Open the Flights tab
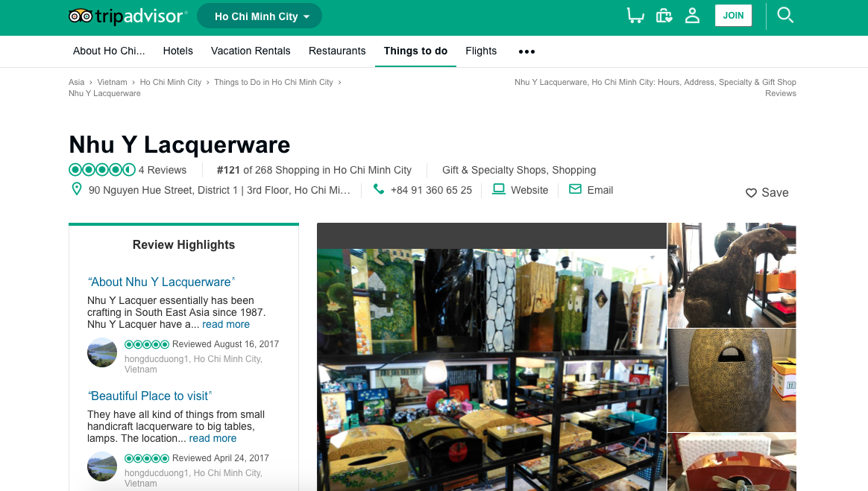Image resolution: width=868 pixels, height=491 pixels. [481, 51]
